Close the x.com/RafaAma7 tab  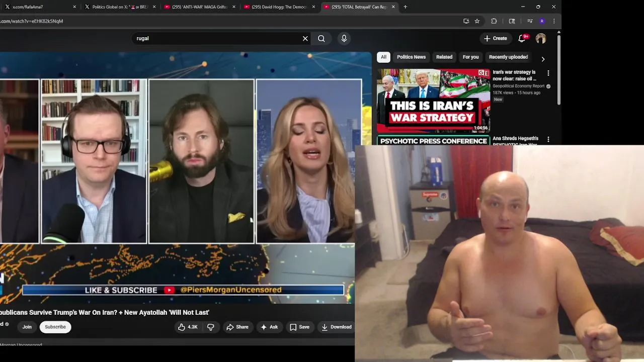(x=74, y=7)
